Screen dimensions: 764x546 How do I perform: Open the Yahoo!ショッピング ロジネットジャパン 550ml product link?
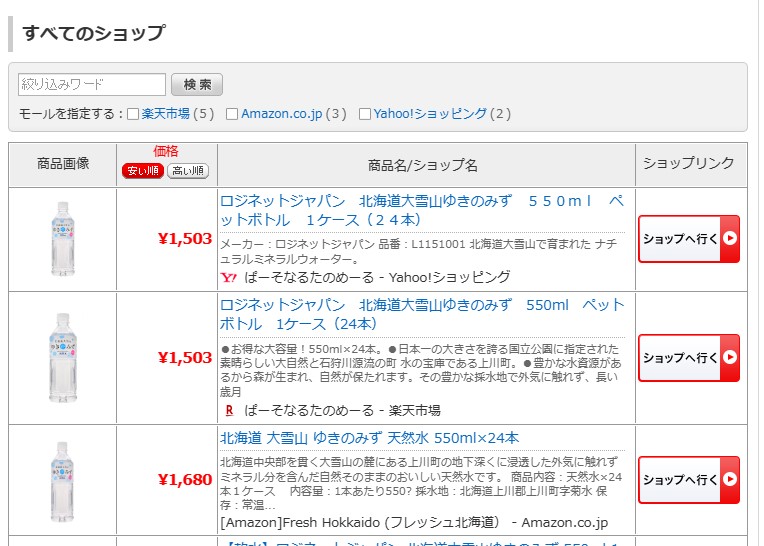[422, 210]
